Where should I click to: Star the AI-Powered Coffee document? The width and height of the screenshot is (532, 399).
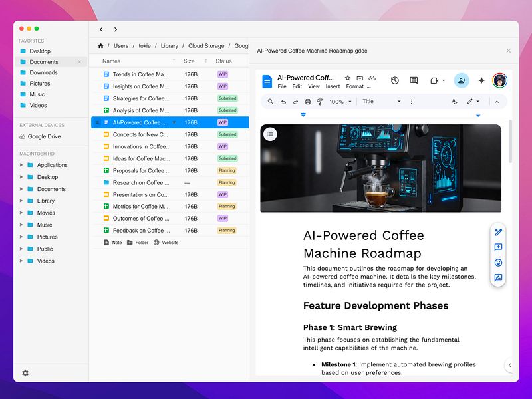pos(347,78)
